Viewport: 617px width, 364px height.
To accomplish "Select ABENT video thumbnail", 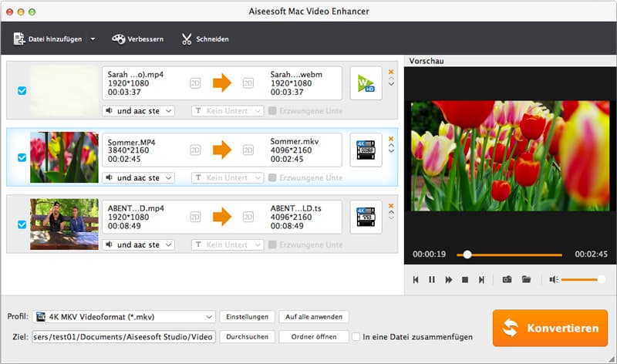I will click(x=64, y=224).
